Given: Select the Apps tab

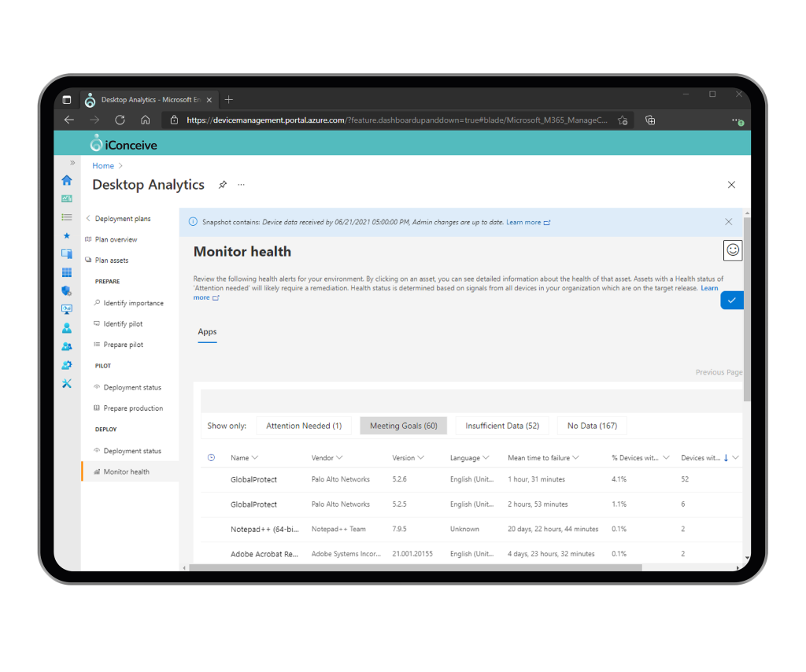Looking at the screenshot, I should (x=207, y=332).
